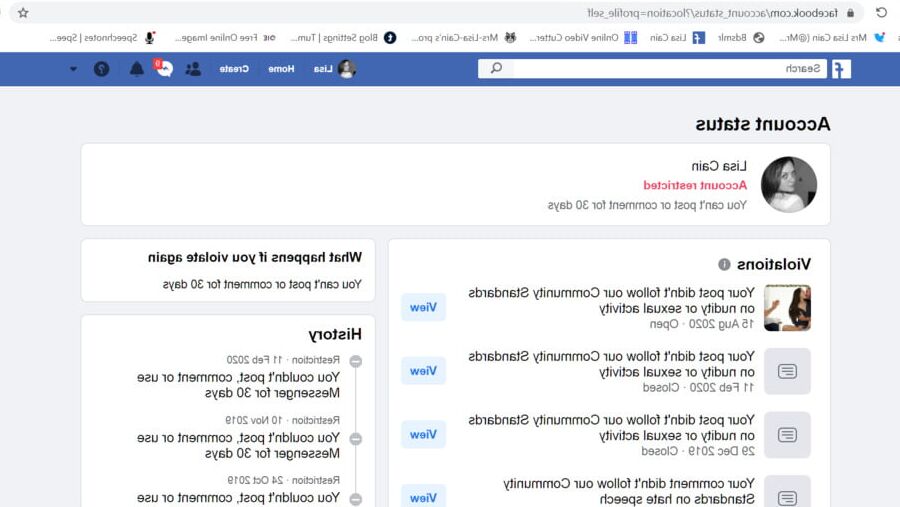
Task: Open the Lisa Cain Facebook bookmark
Action: click(x=677, y=38)
